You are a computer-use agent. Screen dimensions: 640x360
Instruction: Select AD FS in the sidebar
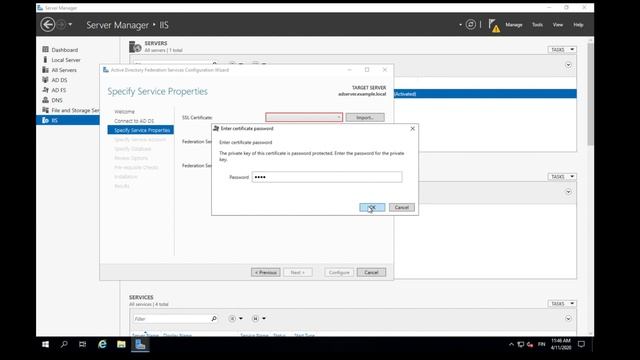(x=59, y=90)
